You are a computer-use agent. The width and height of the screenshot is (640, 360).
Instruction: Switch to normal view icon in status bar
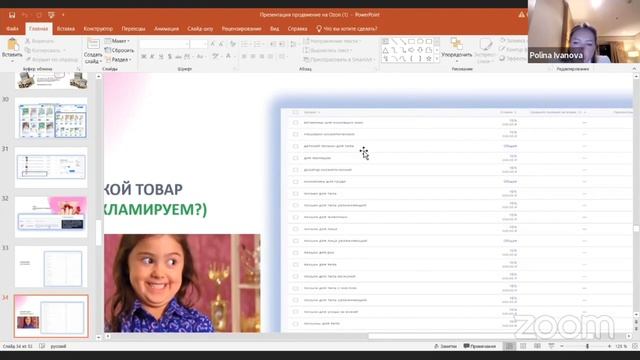coord(509,346)
